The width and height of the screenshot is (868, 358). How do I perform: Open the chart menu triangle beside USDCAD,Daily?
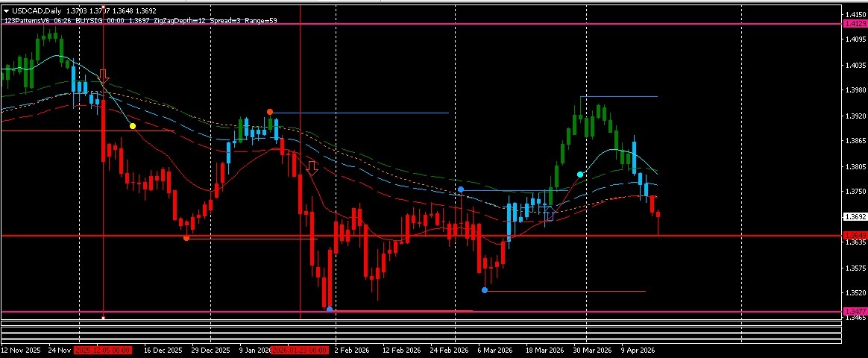[6, 10]
